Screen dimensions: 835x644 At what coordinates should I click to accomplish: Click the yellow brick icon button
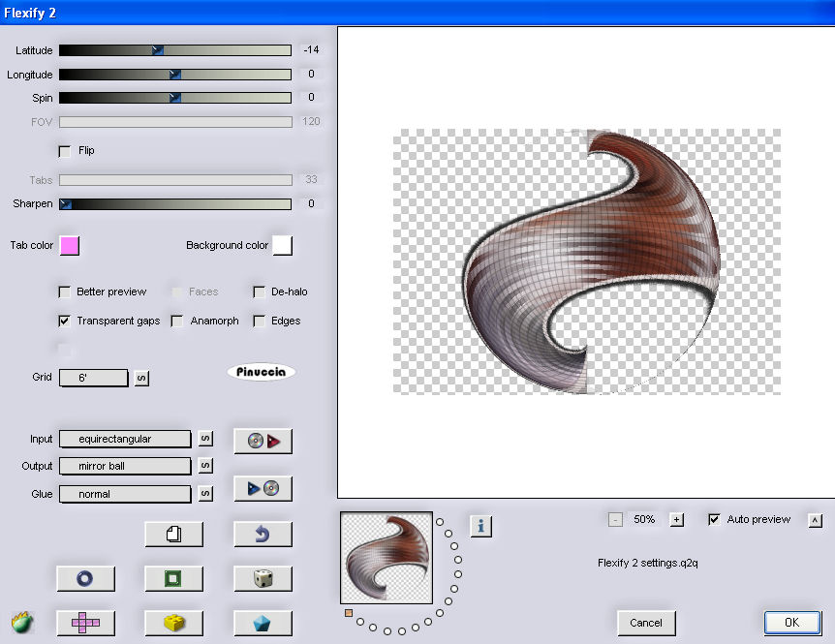pos(174,623)
